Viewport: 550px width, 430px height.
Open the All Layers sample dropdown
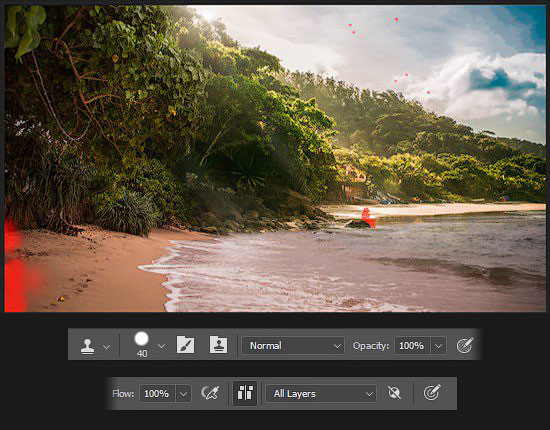[x=321, y=394]
